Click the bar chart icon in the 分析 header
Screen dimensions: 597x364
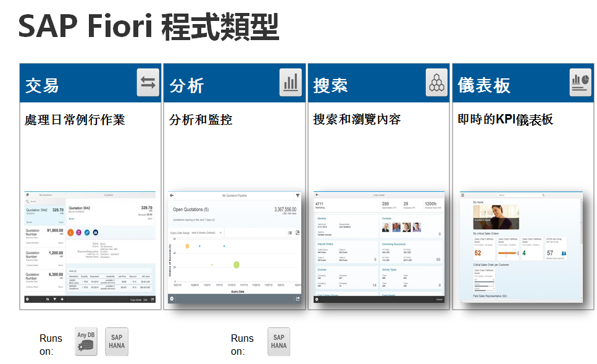coord(291,83)
